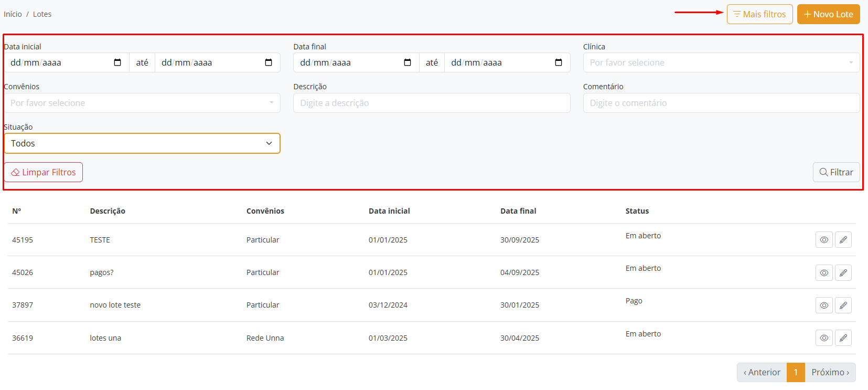Select the lote number 45195 cell
The height and width of the screenshot is (390, 868).
(x=23, y=240)
